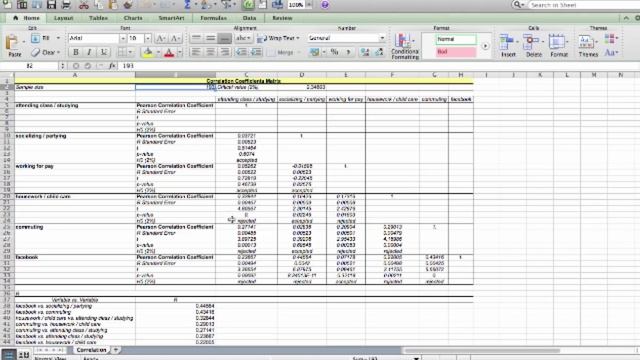Screen dimensions: 640x360
Task: Apply the Bad cell style
Action: coord(456,52)
